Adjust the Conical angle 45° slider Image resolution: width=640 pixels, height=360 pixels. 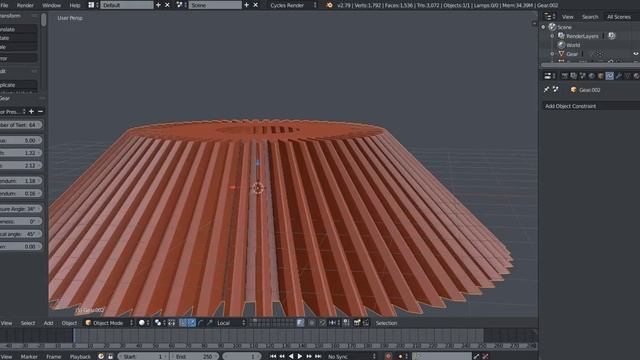pos(20,234)
